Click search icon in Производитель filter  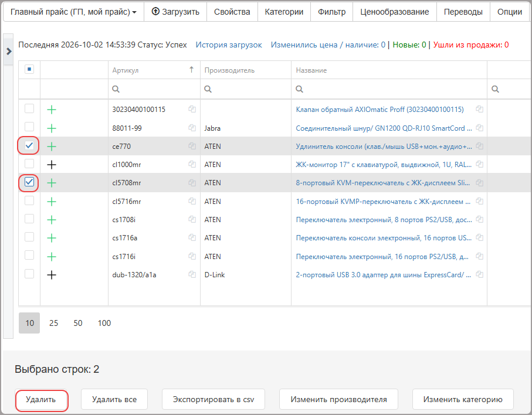pyautogui.click(x=208, y=89)
